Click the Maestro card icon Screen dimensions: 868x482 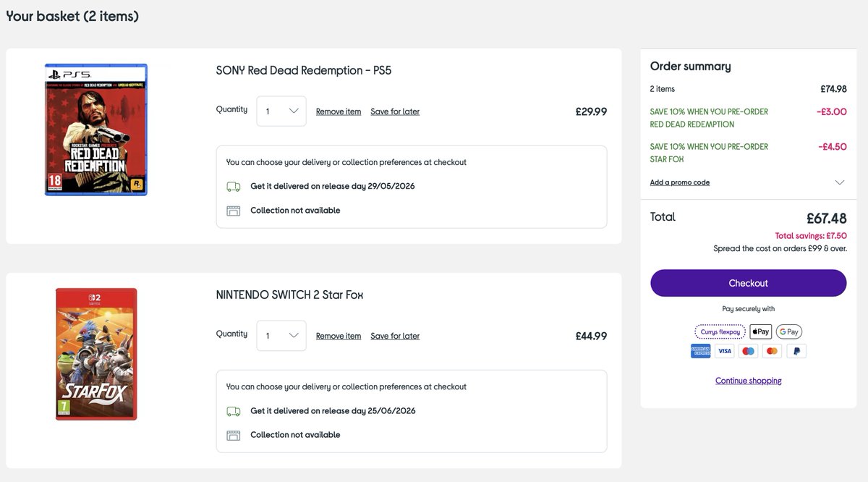(x=748, y=351)
